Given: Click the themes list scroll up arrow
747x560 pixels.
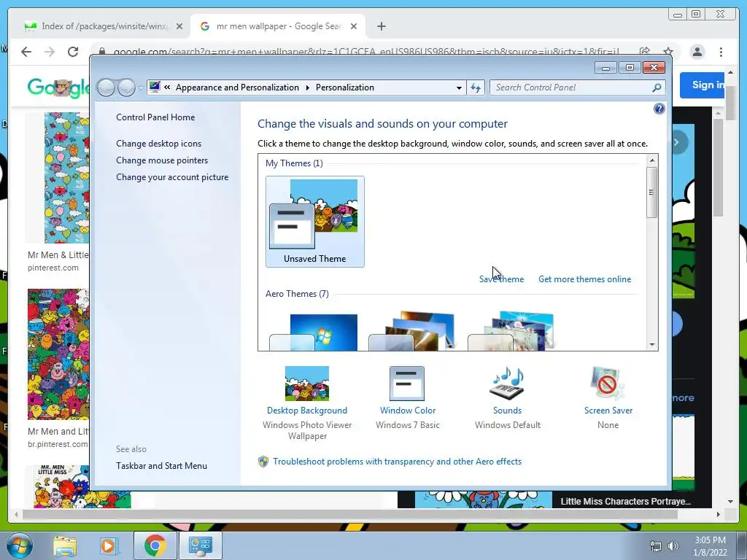Looking at the screenshot, I should point(652,160).
